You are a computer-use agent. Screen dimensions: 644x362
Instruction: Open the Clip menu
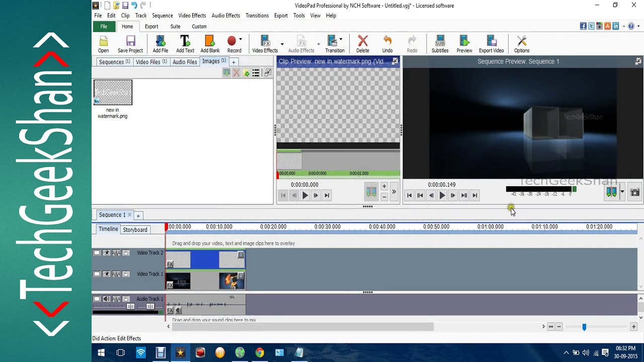tap(125, 16)
